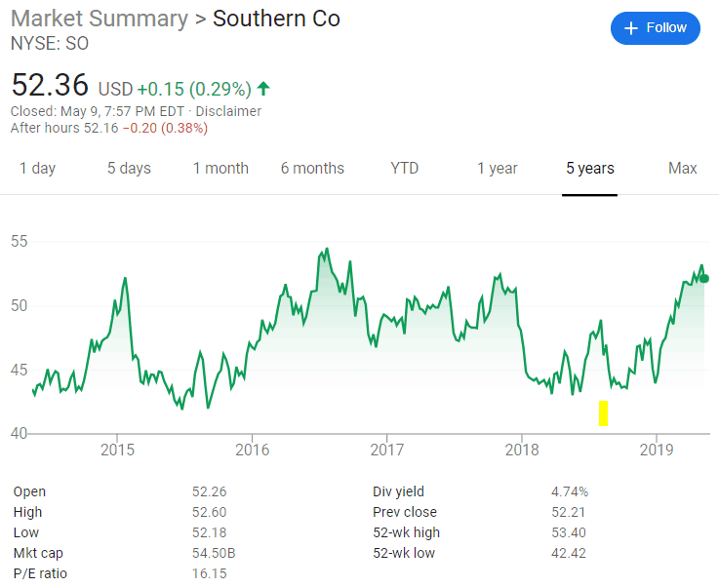
Task: Click the 2018 x-axis year label
Action: (522, 450)
